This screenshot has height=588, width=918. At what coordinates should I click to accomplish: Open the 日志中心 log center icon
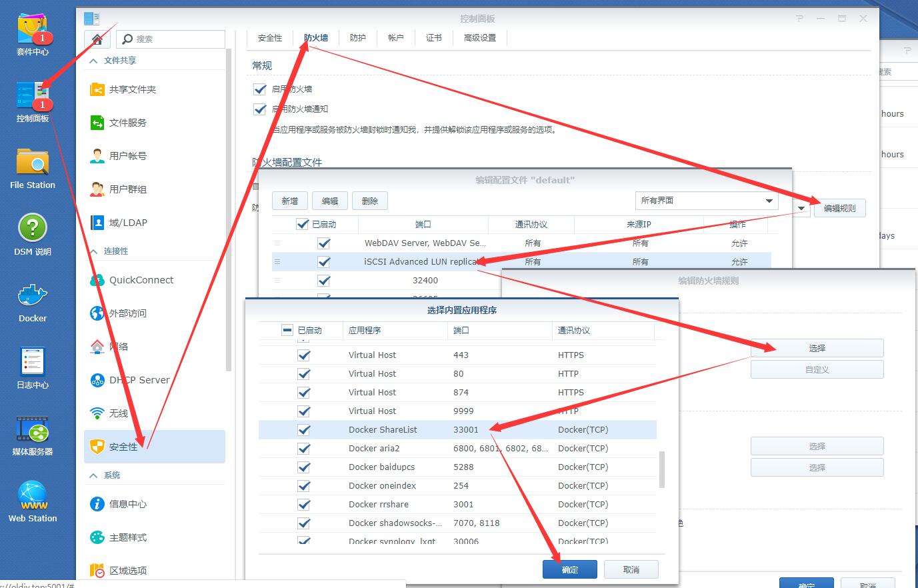[32, 368]
